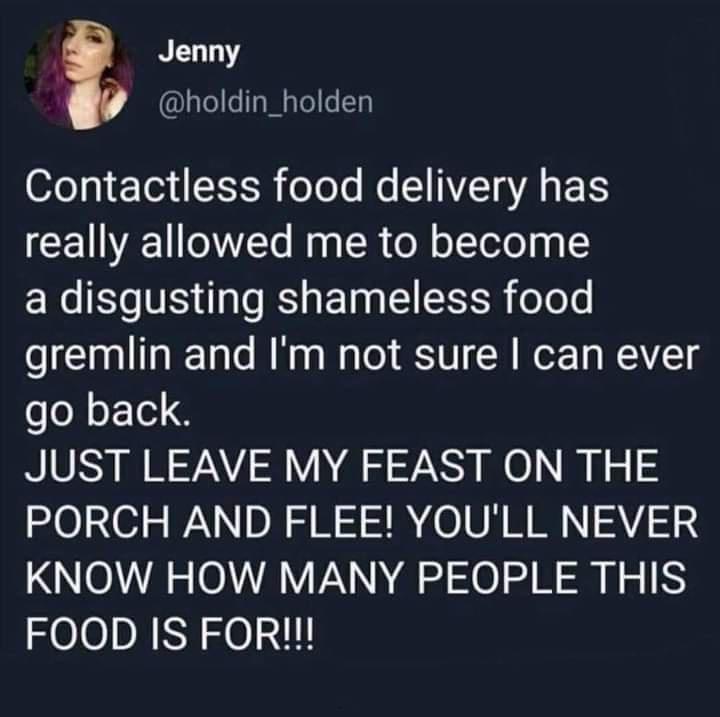The width and height of the screenshot is (720, 717).
Task: Click the phrase YOU'LL NEVER
Action: pos(553,522)
